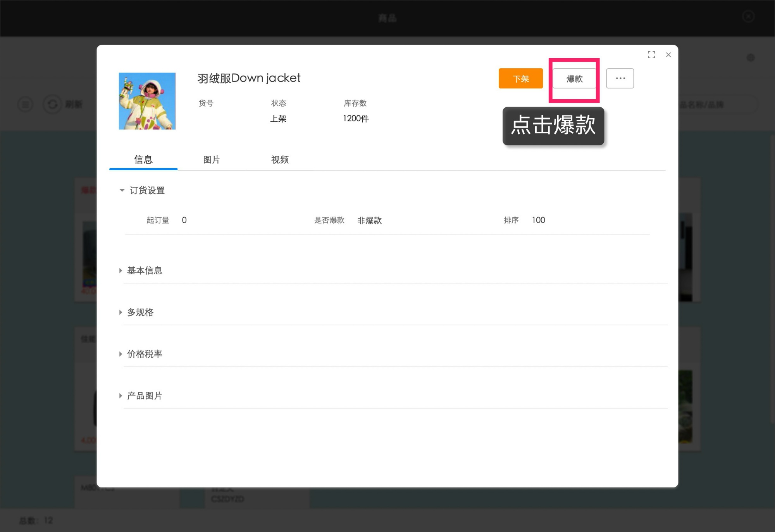Screen dimensions: 775x532
Task: Switch to the 视频 tab
Action: click(280, 160)
